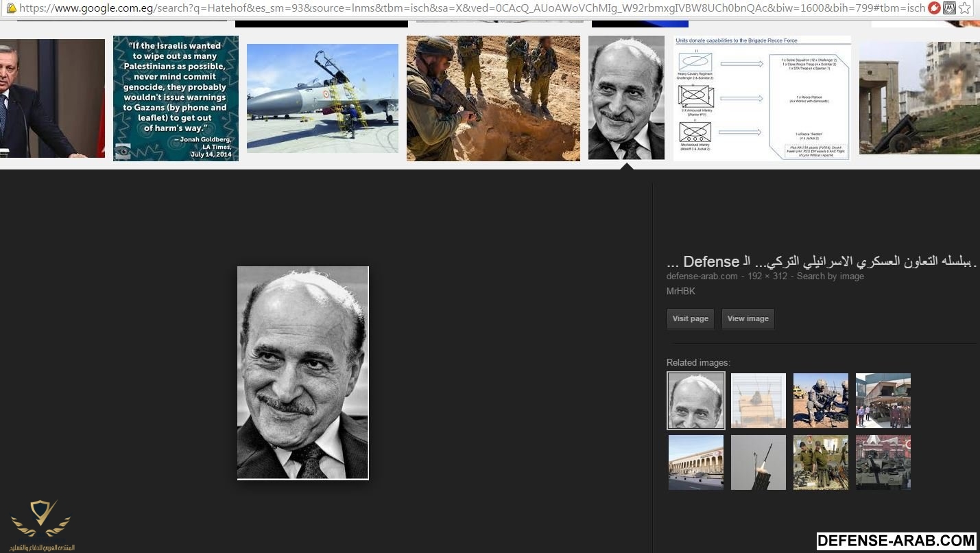Click the large black-and-white portrait preview
This screenshot has height=553, width=980.
click(302, 373)
